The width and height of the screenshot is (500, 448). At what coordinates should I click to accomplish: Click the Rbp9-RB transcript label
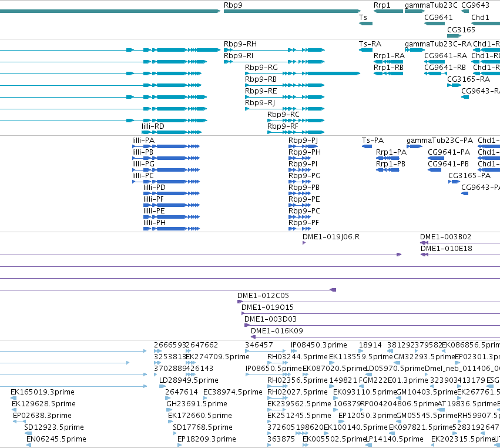click(x=260, y=79)
